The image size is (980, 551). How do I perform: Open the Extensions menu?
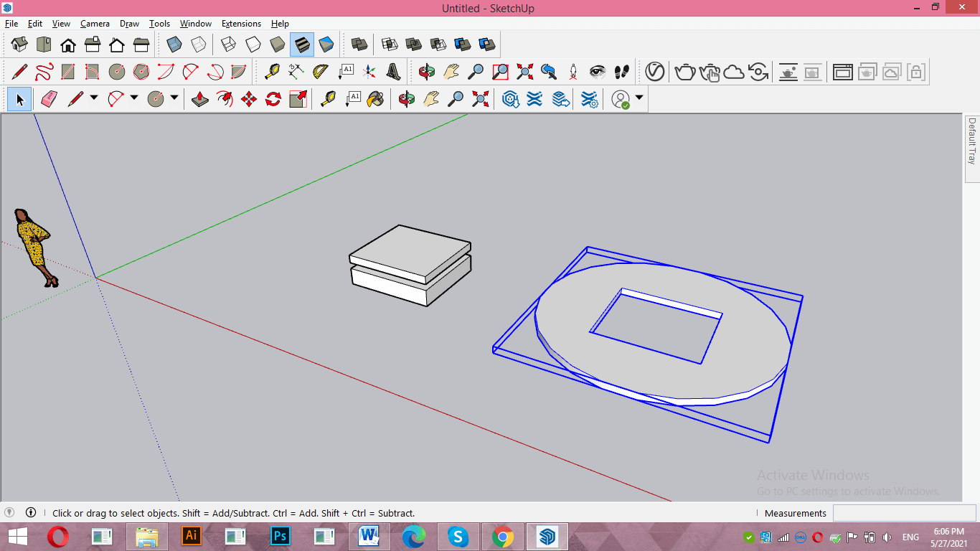(x=241, y=24)
